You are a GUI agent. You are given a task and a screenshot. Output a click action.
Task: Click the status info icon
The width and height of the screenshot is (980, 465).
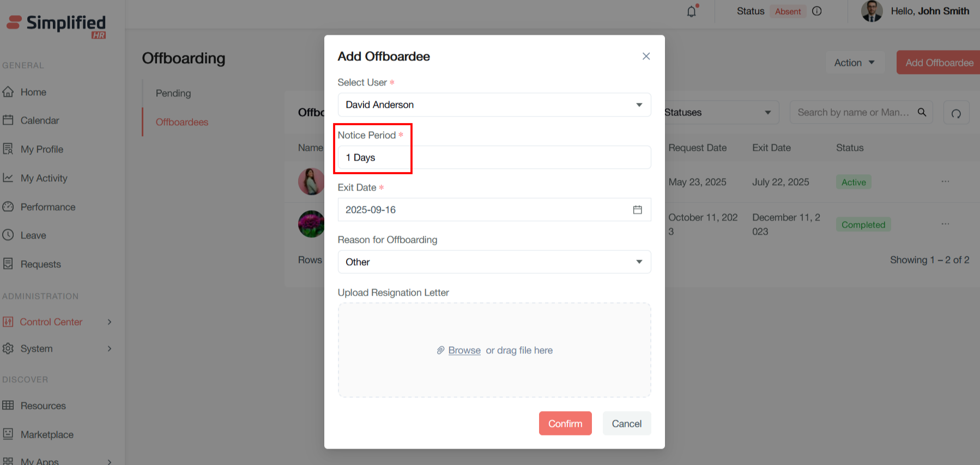coord(816,11)
